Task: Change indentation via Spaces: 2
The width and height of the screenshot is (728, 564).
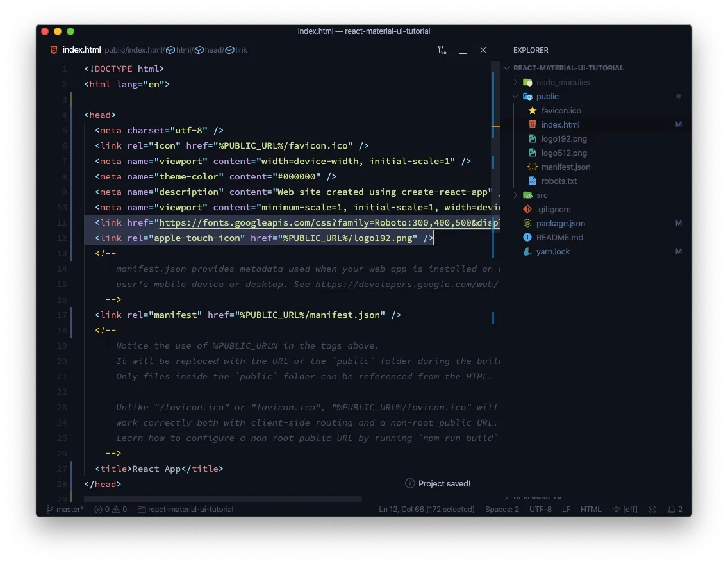Action: 502,510
